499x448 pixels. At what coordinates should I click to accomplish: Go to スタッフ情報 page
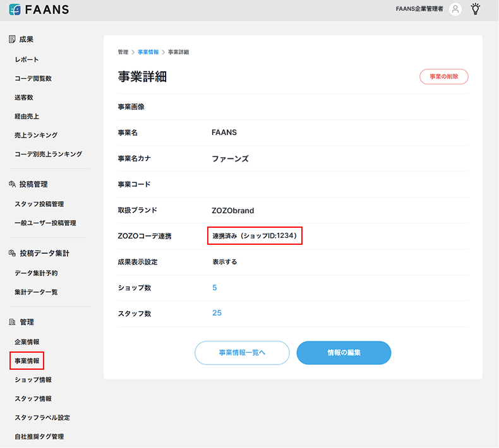point(33,399)
